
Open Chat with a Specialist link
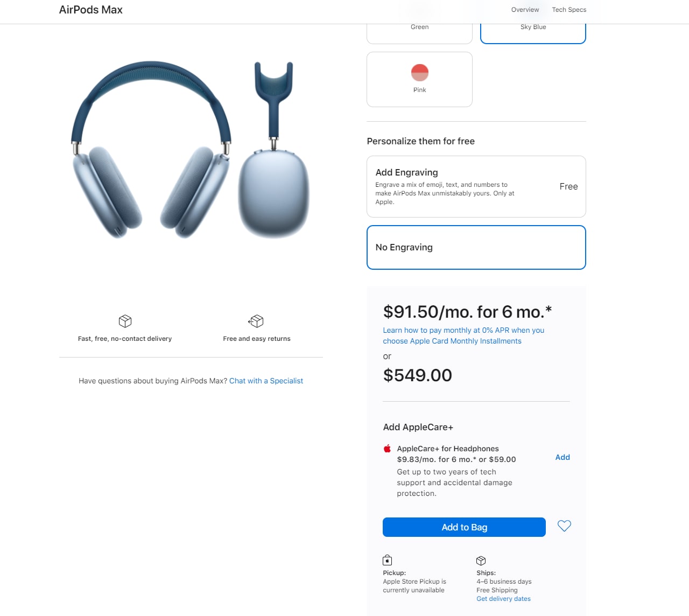(266, 381)
